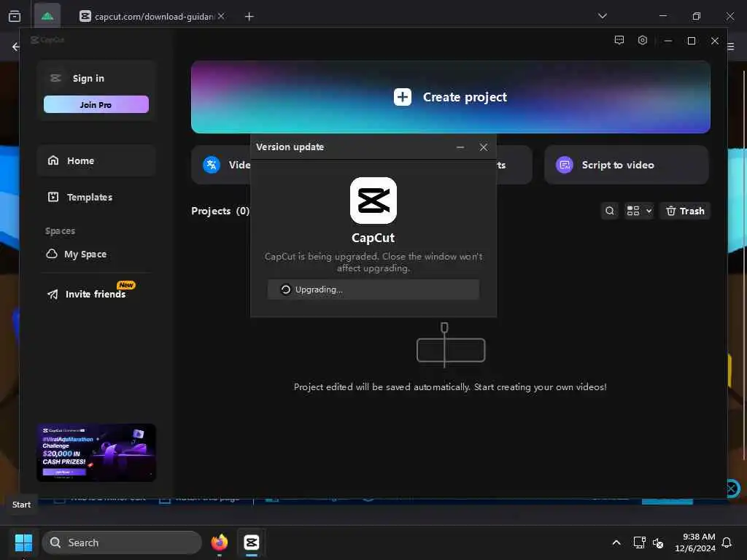Close the Version update dialog
Image resolution: width=747 pixels, height=560 pixels.
pos(483,147)
